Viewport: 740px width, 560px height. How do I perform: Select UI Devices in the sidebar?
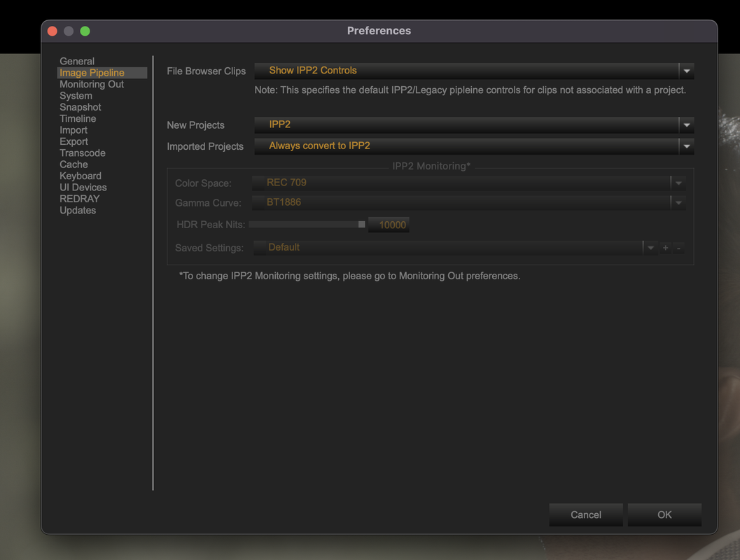click(83, 188)
